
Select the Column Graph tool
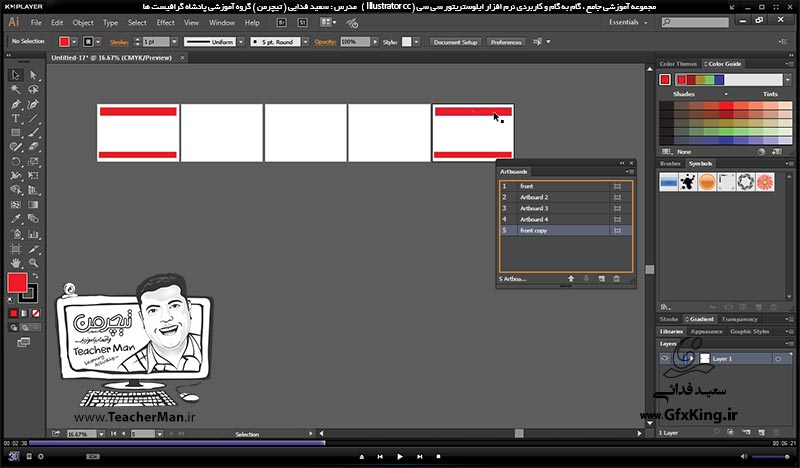click(x=33, y=234)
